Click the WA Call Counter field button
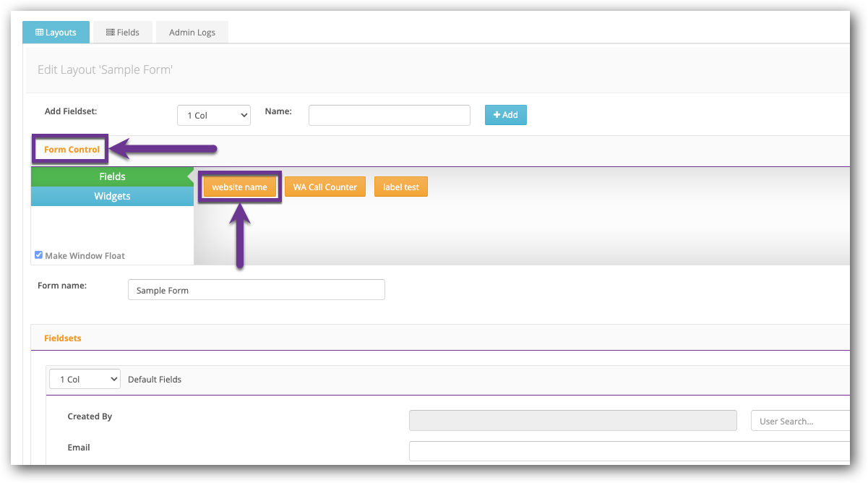Viewport: 868px width, 483px height. pos(325,187)
